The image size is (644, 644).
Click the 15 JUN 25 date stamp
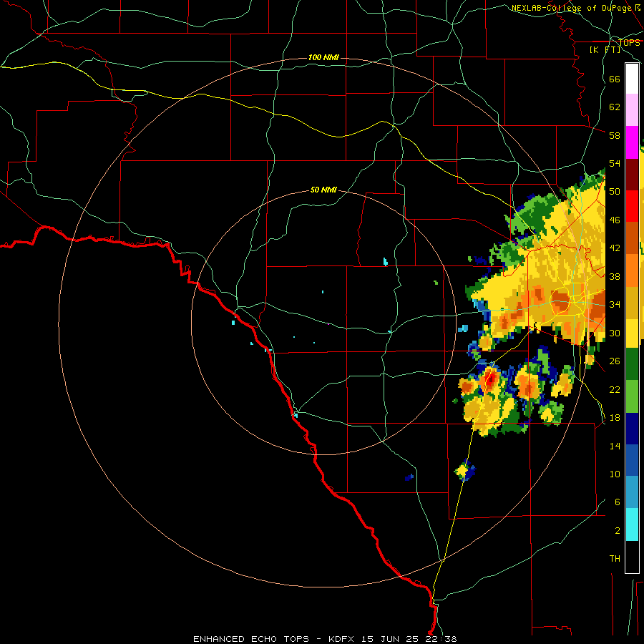(390, 639)
